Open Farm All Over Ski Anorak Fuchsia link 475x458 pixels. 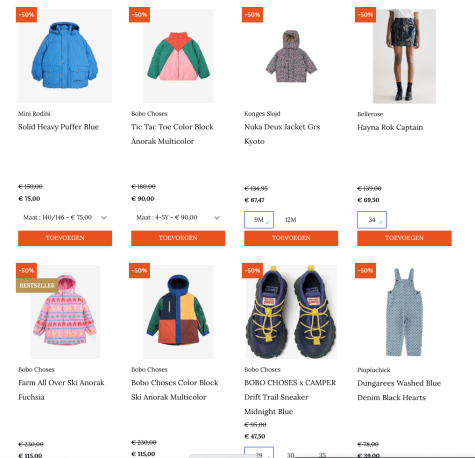pyautogui.click(x=61, y=390)
